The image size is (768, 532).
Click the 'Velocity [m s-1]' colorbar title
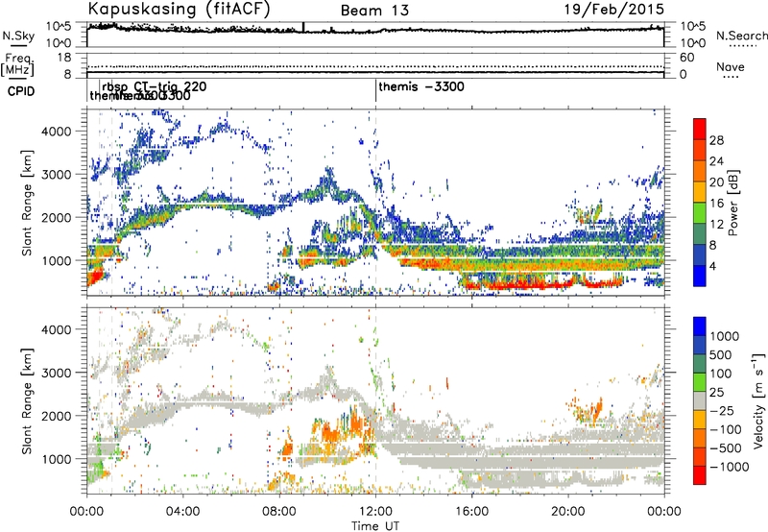click(x=758, y=400)
